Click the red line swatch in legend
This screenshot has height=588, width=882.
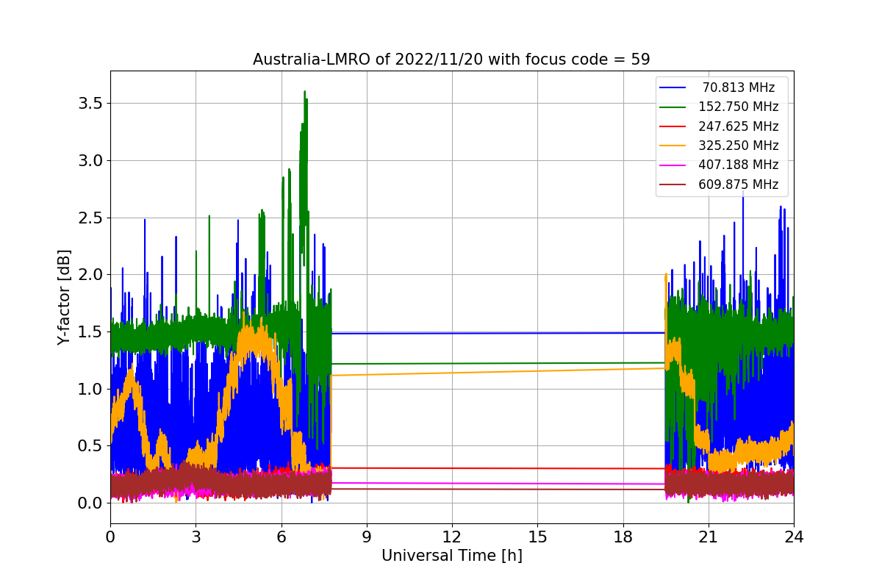tap(673, 126)
